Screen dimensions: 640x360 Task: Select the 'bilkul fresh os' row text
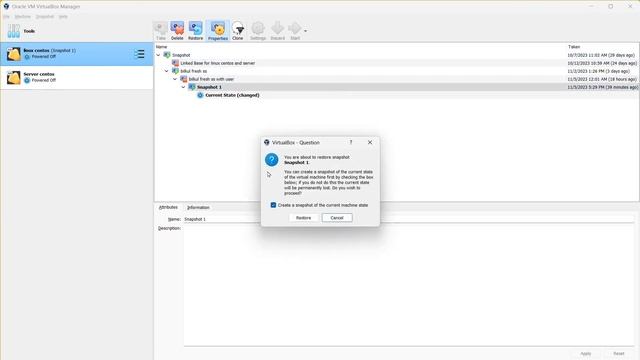[193, 71]
